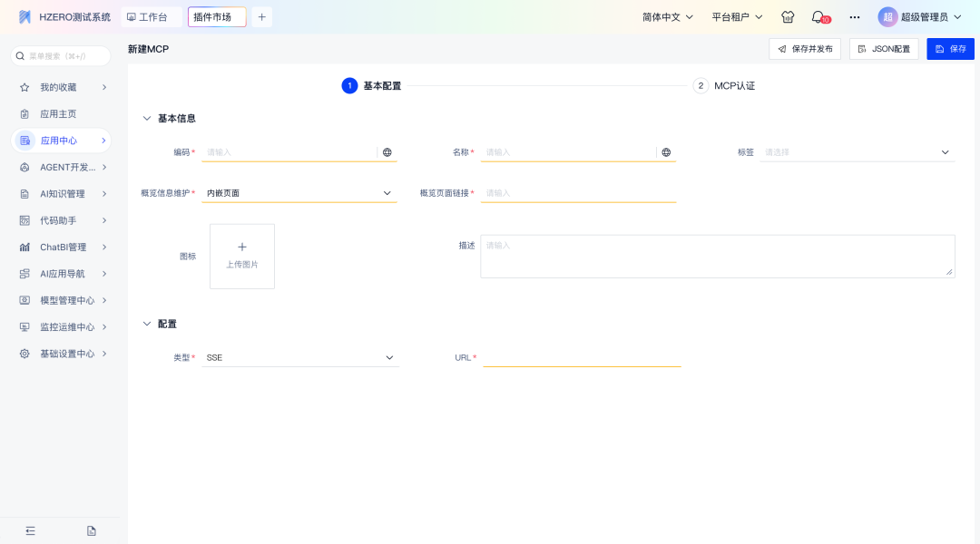Collapse the 基本信息 section
980x544 pixels.
point(147,119)
